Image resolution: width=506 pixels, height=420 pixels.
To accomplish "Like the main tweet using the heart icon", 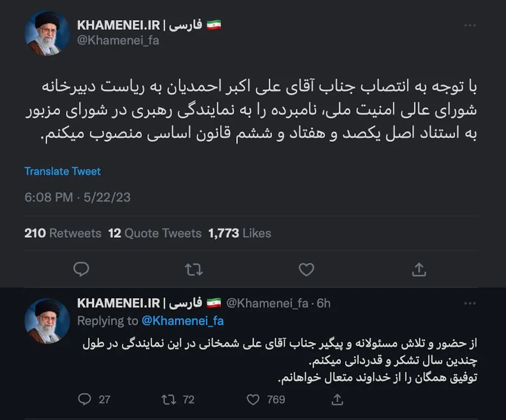I will click(x=306, y=269).
